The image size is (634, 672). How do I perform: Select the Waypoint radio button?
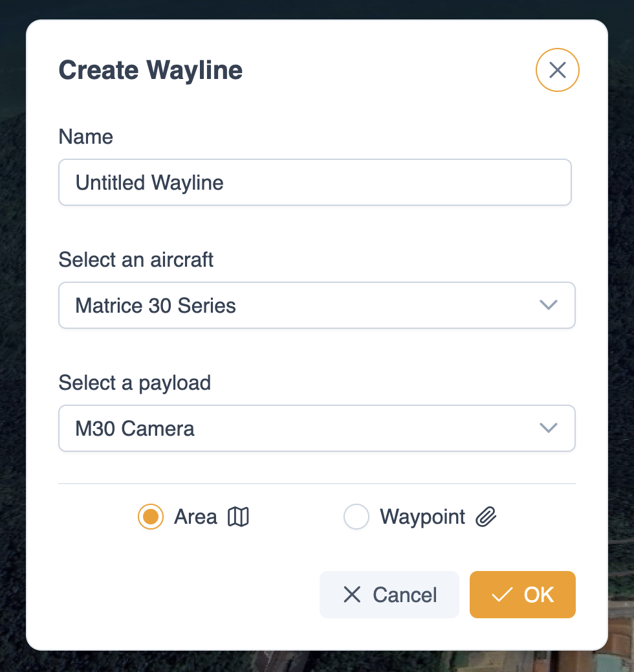tap(356, 517)
